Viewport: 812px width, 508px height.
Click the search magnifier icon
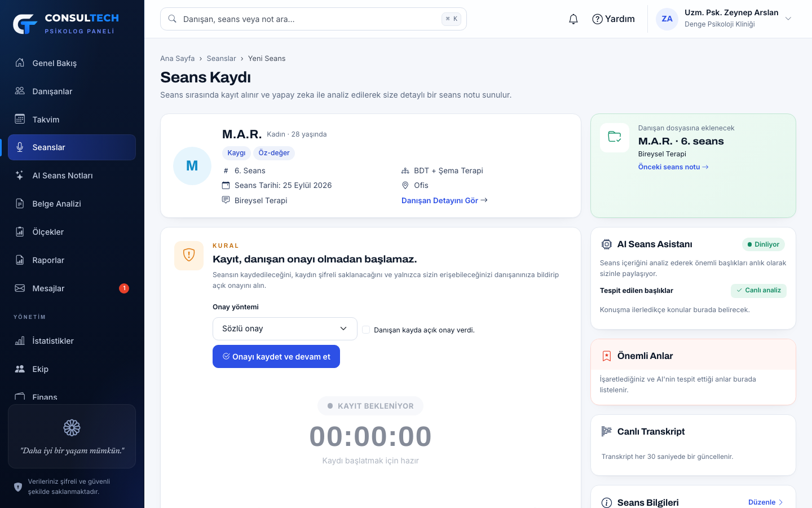pos(173,19)
